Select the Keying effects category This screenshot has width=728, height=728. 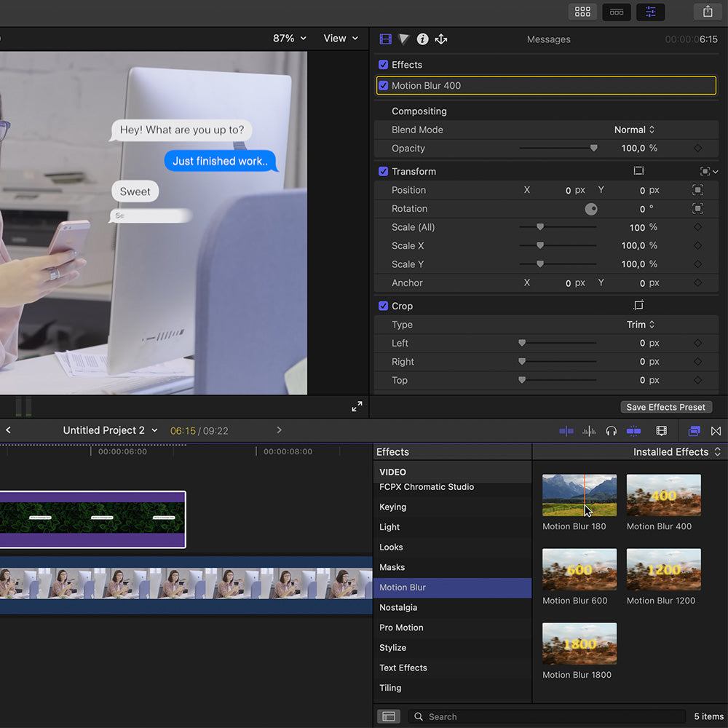pyautogui.click(x=393, y=507)
